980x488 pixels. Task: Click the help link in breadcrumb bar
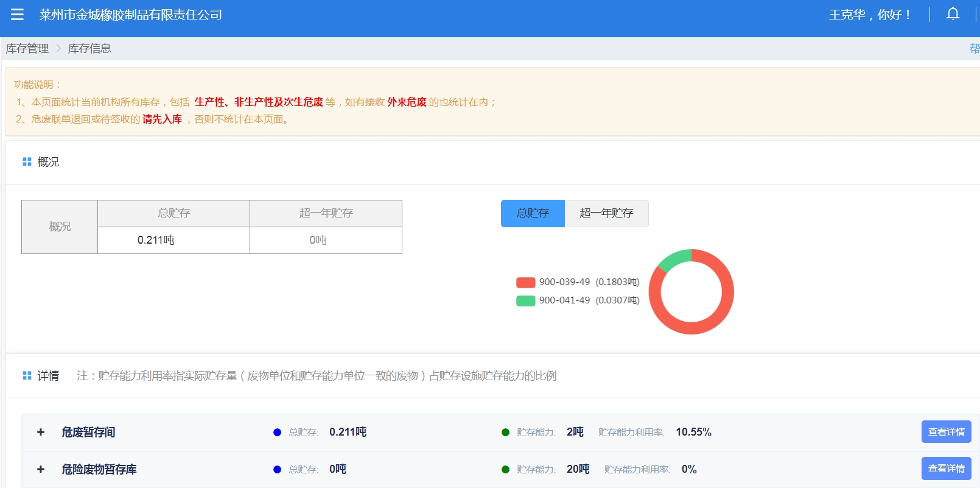(x=975, y=48)
